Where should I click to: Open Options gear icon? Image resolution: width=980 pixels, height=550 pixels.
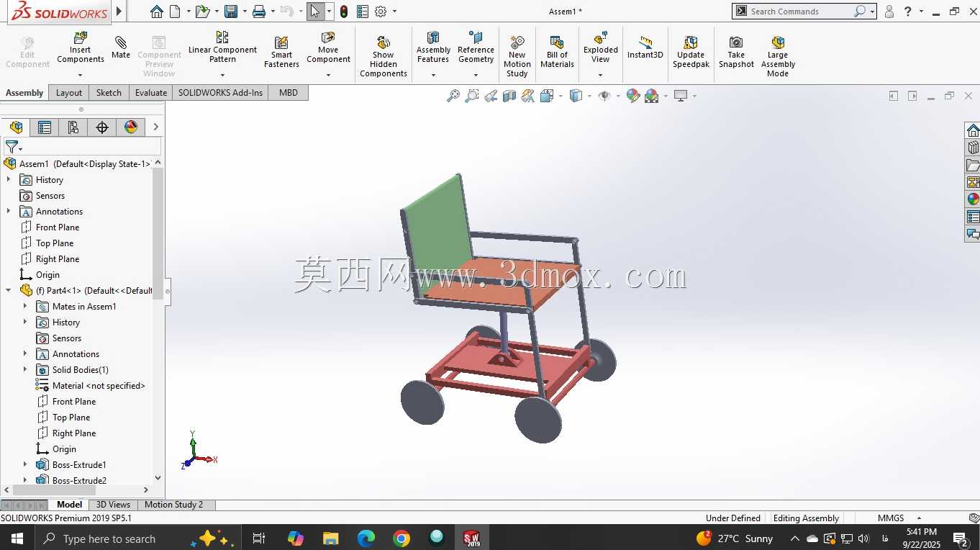(x=381, y=12)
